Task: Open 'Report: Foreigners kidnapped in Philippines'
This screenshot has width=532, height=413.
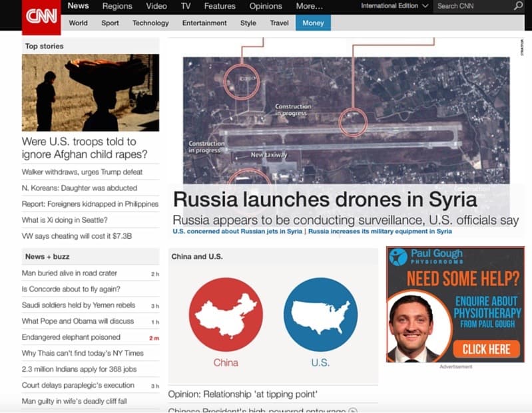Action: 91,204
